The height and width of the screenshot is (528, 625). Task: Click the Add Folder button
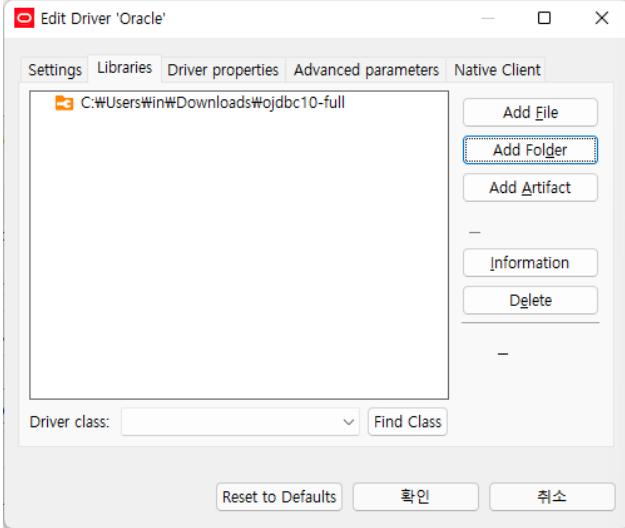[x=530, y=150]
